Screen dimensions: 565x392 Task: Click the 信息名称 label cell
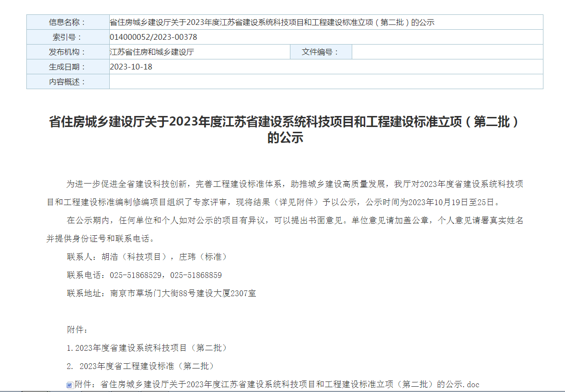click(68, 22)
